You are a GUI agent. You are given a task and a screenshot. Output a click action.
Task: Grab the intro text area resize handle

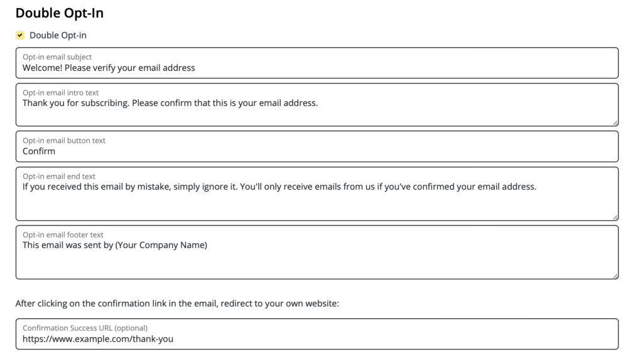615,123
